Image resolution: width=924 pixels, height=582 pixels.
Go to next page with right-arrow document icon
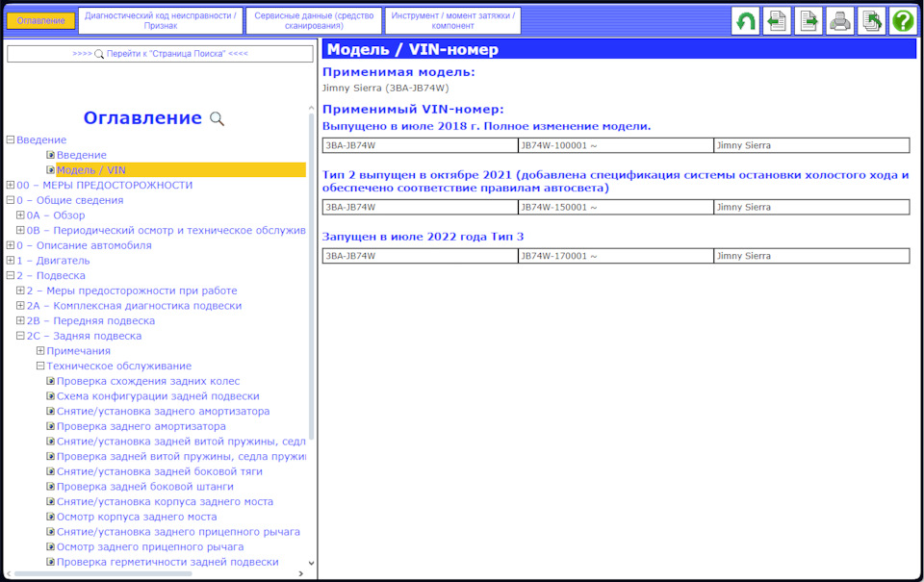(x=808, y=21)
